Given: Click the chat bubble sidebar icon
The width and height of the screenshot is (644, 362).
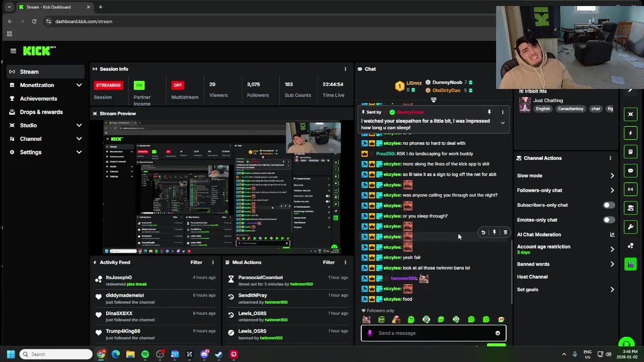Looking at the screenshot, I should point(631,170).
